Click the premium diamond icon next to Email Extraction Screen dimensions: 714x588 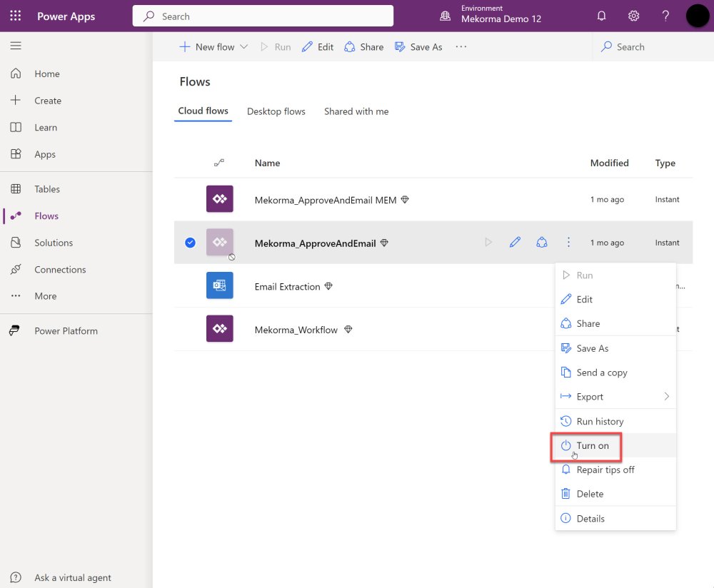click(328, 286)
